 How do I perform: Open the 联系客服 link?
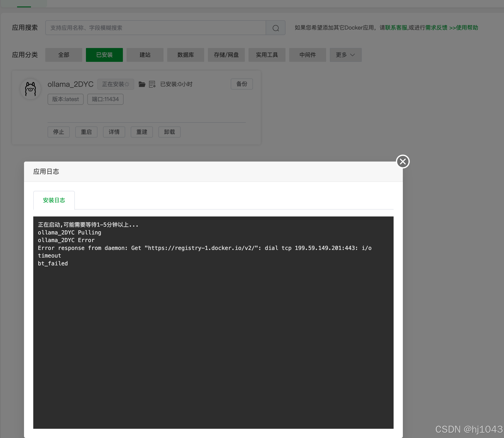(x=396, y=28)
